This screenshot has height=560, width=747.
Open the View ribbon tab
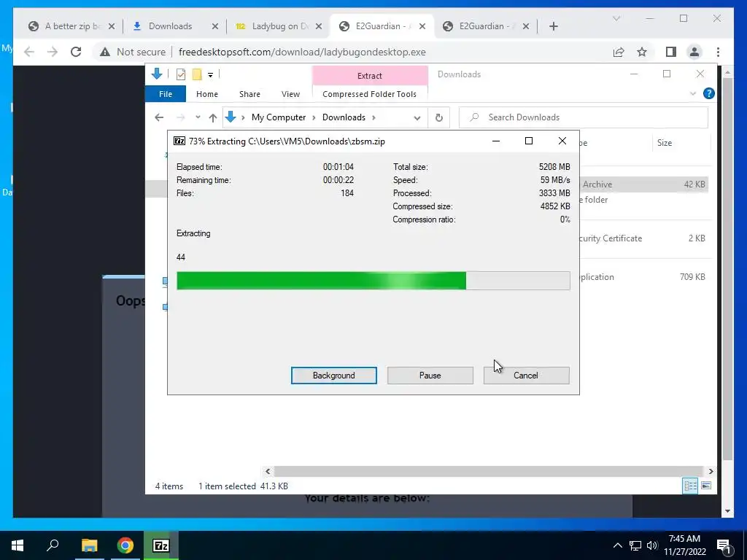pos(290,94)
